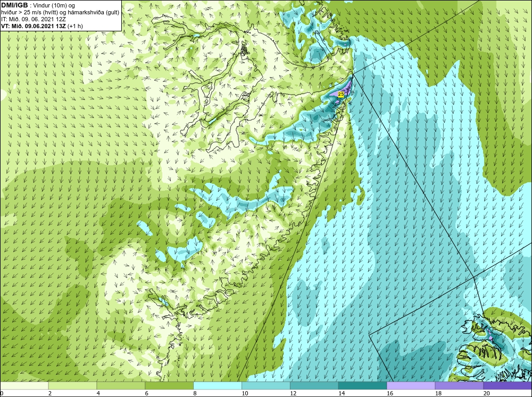Click the legend scale value 20
This screenshot has width=532, height=397.
(x=487, y=393)
